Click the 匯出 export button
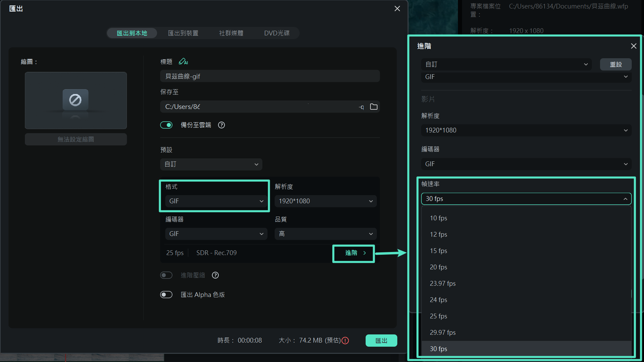The height and width of the screenshot is (362, 644). 381,341
